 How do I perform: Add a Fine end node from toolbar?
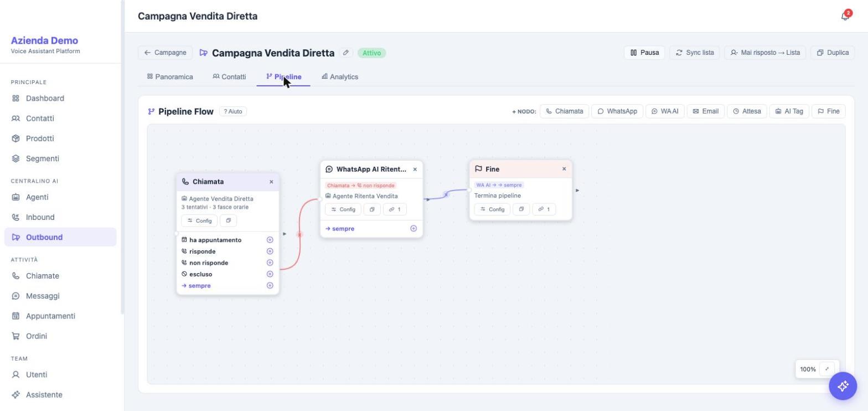pyautogui.click(x=829, y=111)
